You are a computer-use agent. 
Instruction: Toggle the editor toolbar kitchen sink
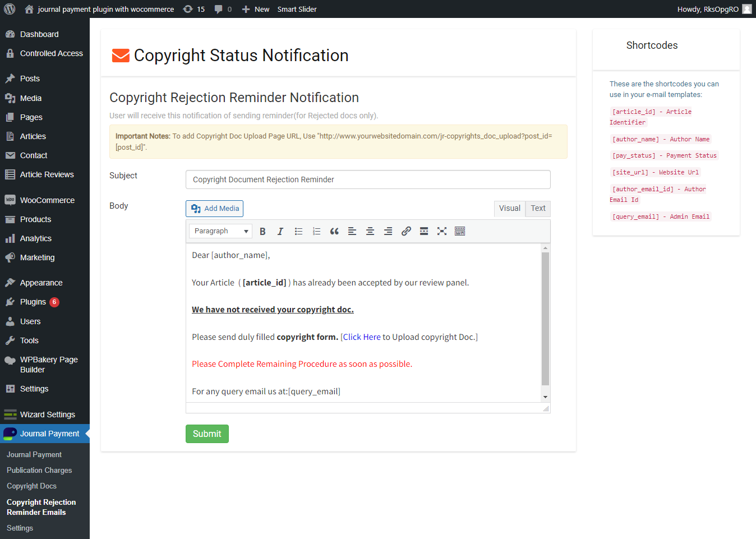coord(460,231)
